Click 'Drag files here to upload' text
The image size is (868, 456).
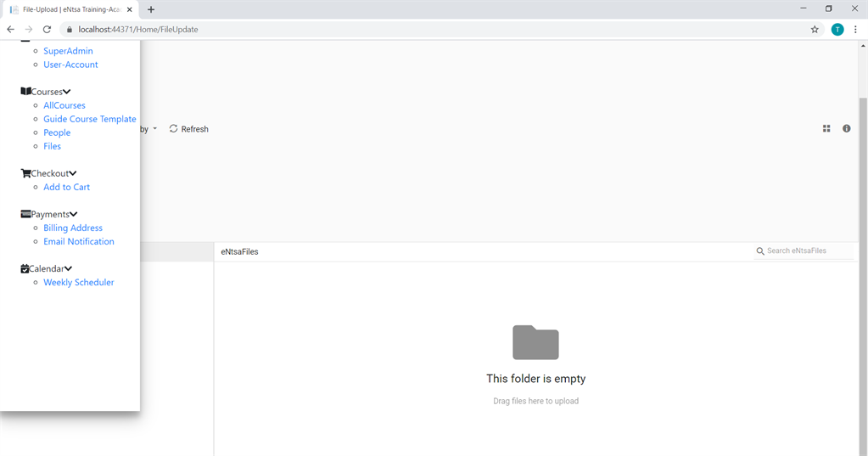(x=536, y=401)
